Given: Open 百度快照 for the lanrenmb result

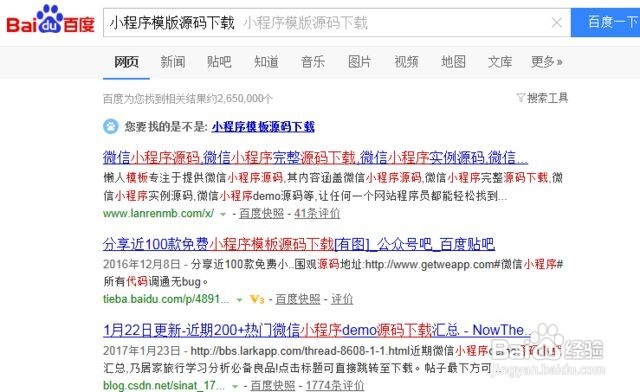Looking at the screenshot, I should tap(261, 213).
